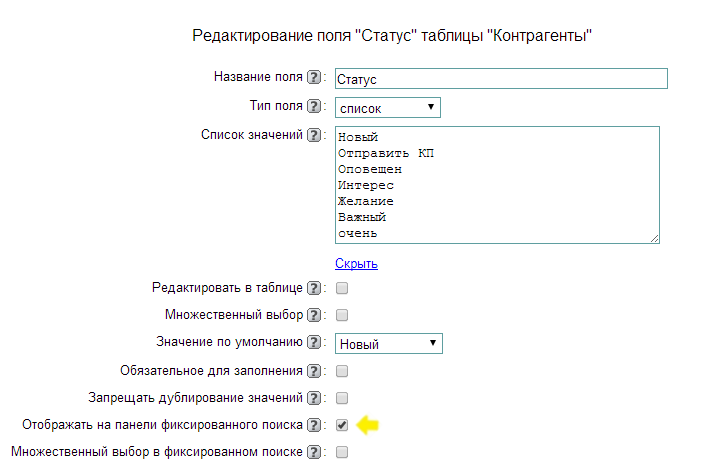Click inside the values list textarea
Image resolution: width=720 pixels, height=466 pixels.
(497, 184)
